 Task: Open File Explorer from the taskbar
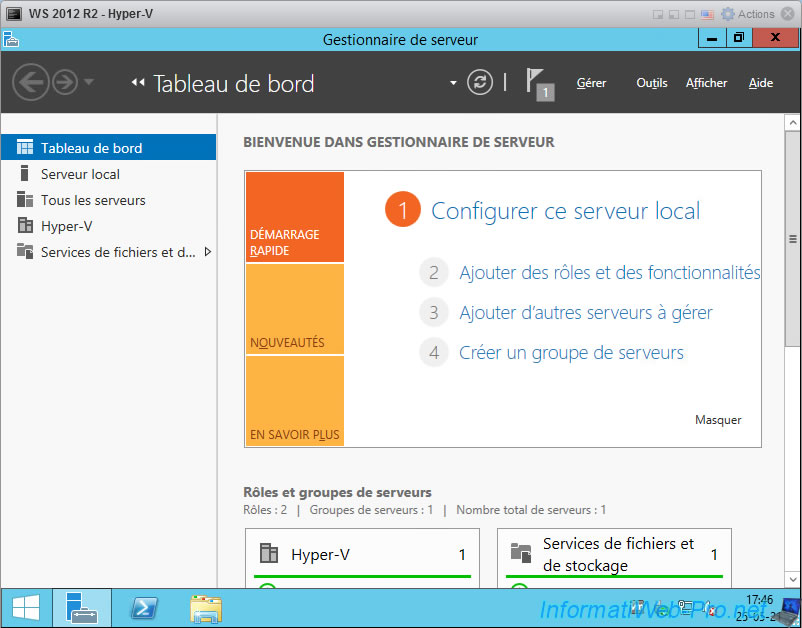point(206,609)
